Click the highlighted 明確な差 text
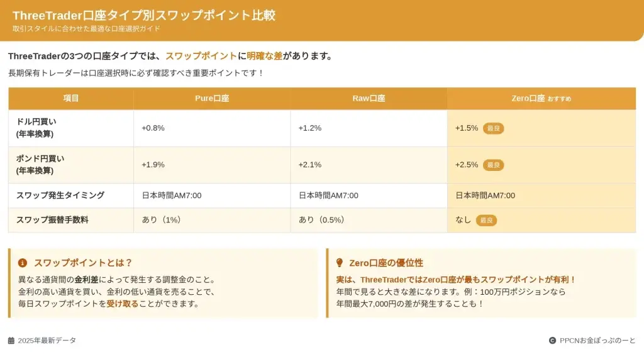This screenshot has width=644, height=362. [264, 56]
